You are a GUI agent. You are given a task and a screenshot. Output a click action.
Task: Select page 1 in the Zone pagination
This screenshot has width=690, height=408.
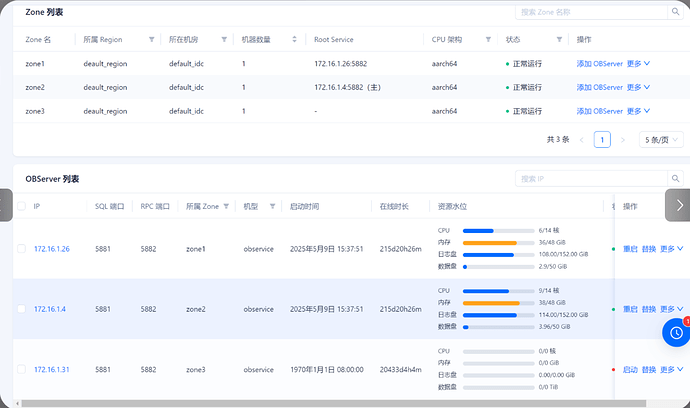click(x=602, y=140)
